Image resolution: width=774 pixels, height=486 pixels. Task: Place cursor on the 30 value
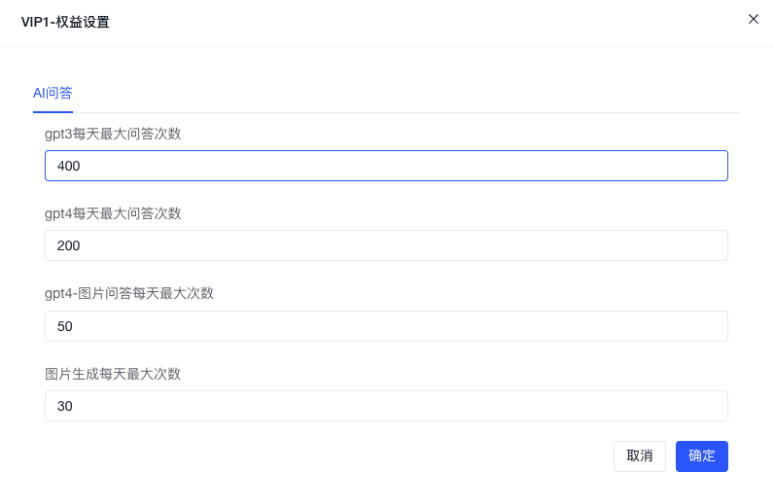click(x=65, y=406)
